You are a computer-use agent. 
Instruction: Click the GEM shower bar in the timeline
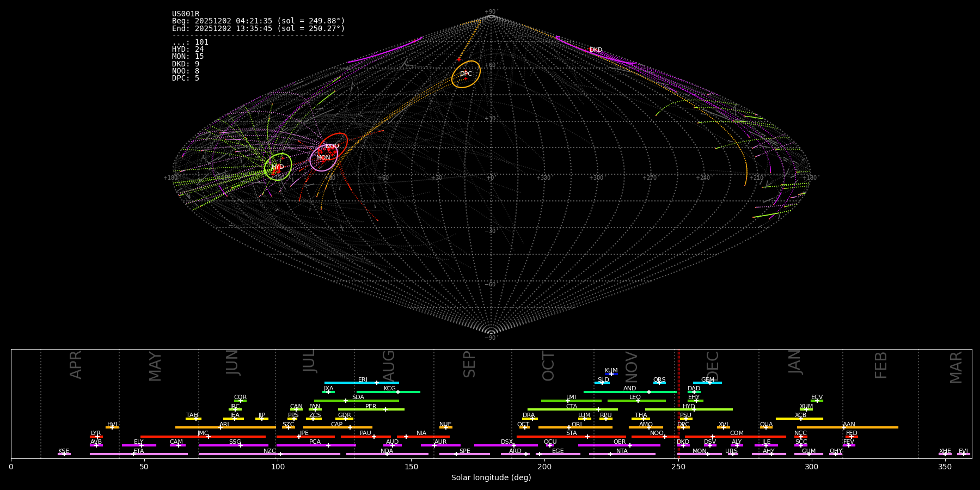(x=707, y=383)
